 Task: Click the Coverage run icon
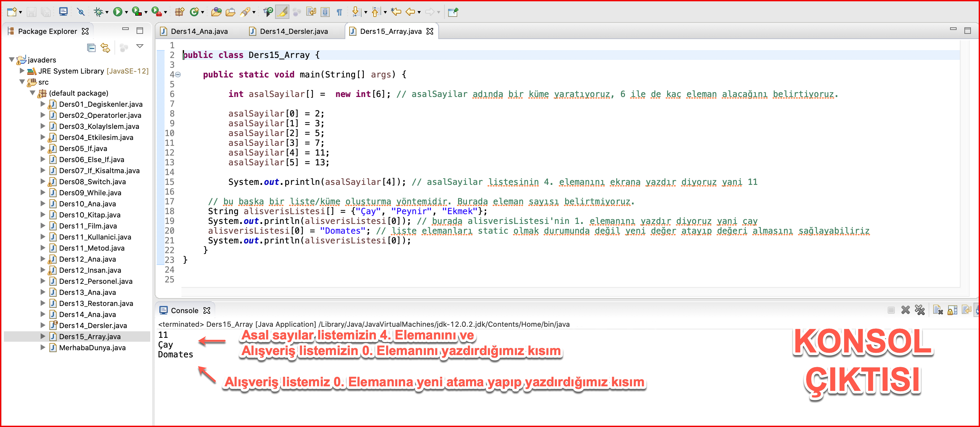coord(137,12)
